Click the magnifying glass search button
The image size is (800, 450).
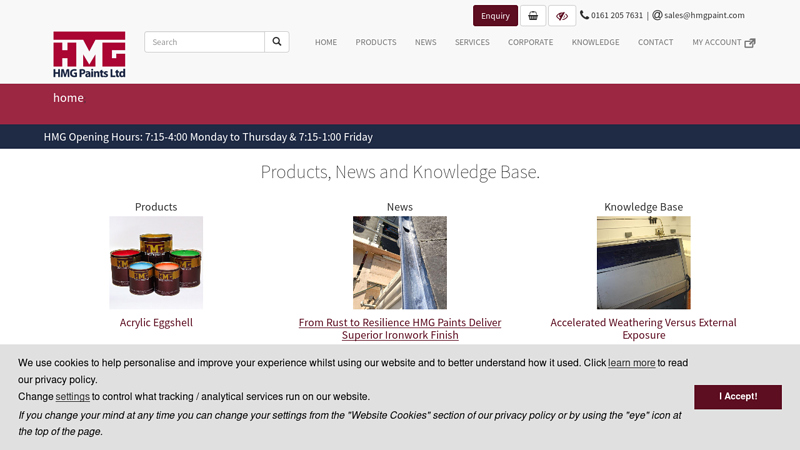point(277,42)
